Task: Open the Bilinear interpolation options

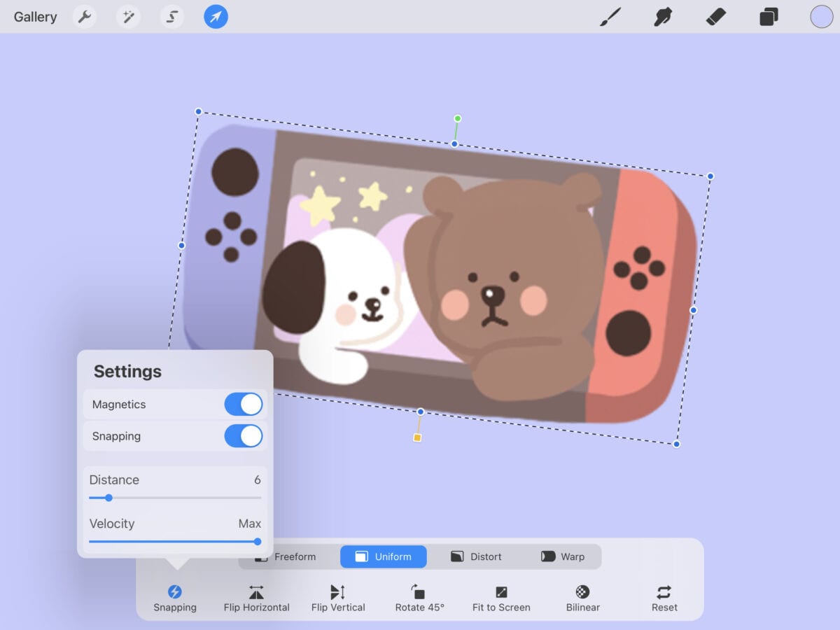Action: 582,598
